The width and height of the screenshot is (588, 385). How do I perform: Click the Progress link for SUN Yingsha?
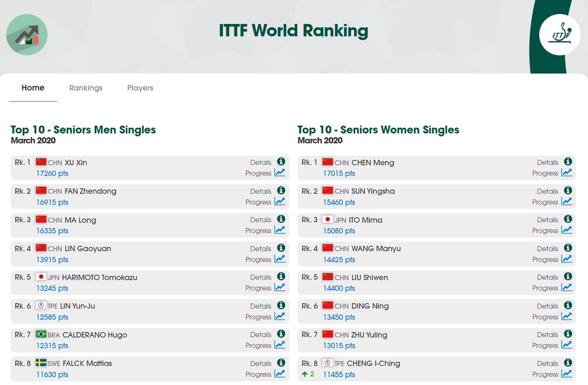(545, 202)
